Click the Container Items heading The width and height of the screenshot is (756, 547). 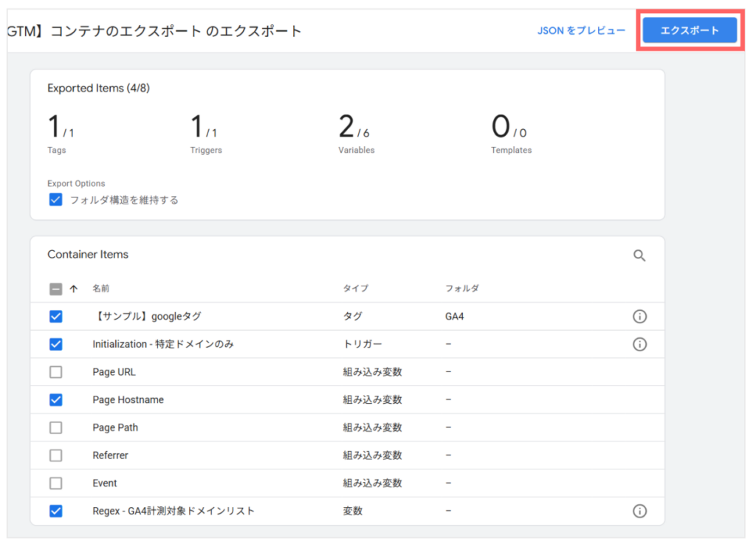coord(88,255)
